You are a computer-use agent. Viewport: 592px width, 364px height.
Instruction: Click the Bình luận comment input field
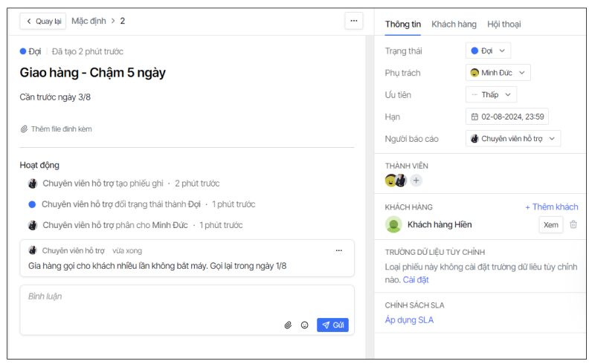[x=149, y=297]
